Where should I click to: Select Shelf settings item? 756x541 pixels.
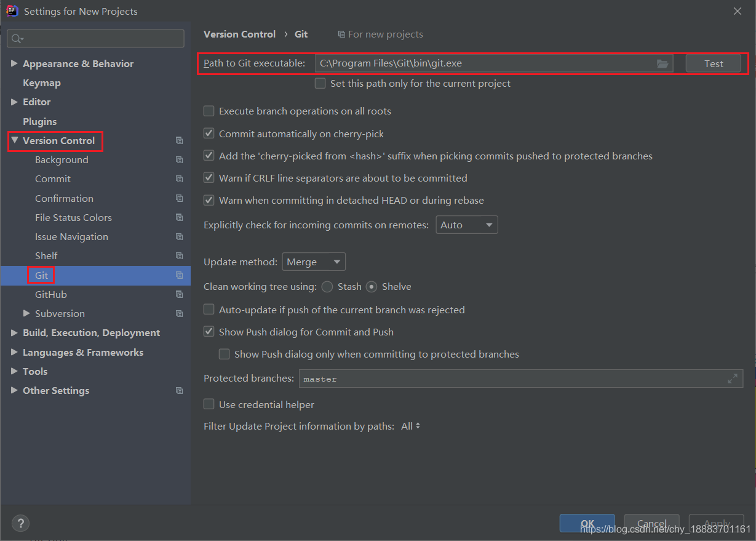(x=46, y=255)
